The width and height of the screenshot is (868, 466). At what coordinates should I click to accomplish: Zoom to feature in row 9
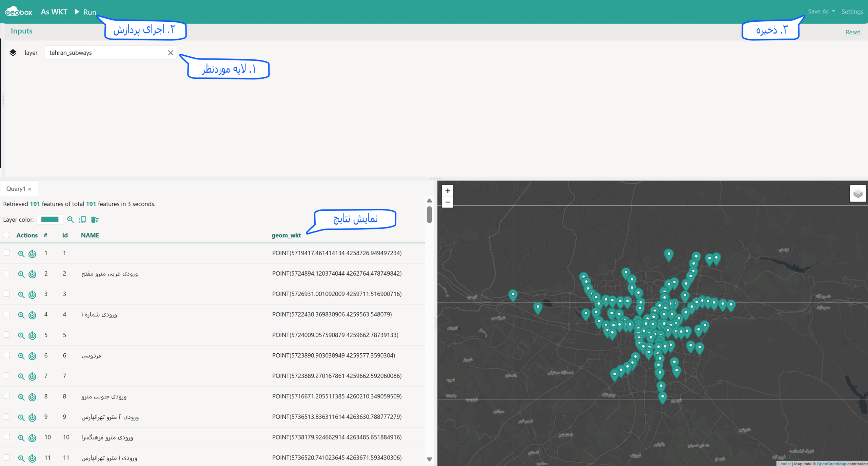pyautogui.click(x=21, y=417)
